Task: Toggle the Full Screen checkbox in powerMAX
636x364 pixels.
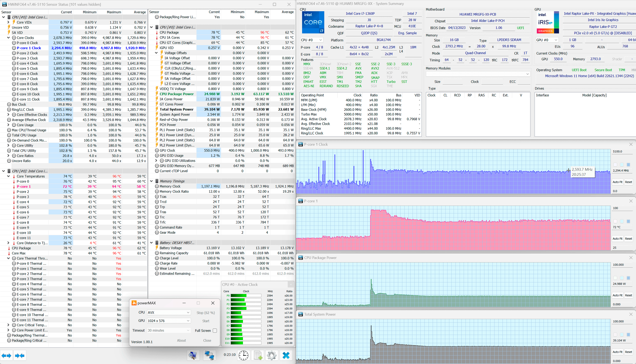Action: 215,331
